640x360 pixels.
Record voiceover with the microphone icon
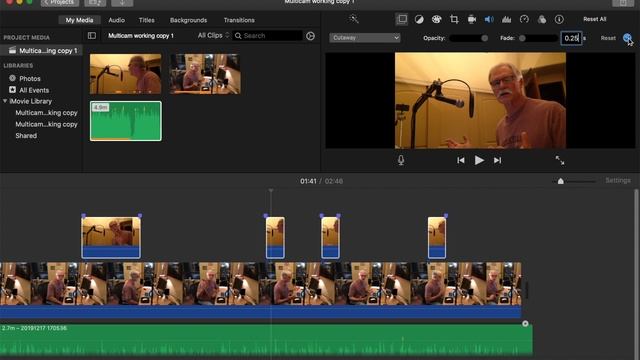401,160
